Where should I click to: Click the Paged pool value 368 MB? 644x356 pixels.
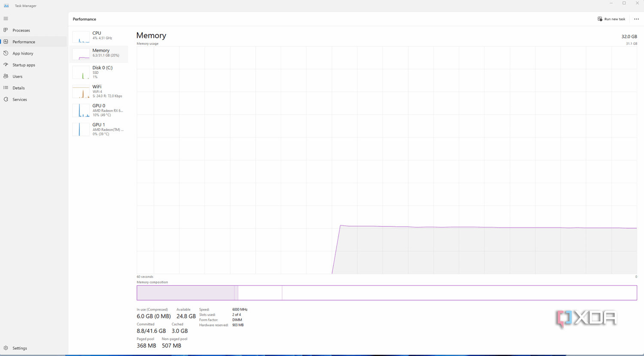pyautogui.click(x=146, y=346)
